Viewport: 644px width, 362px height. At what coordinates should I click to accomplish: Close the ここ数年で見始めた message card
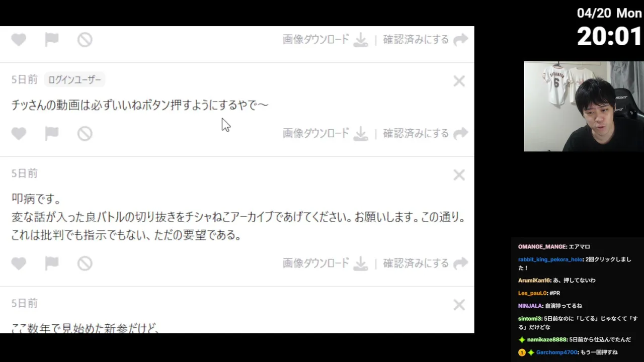click(459, 305)
